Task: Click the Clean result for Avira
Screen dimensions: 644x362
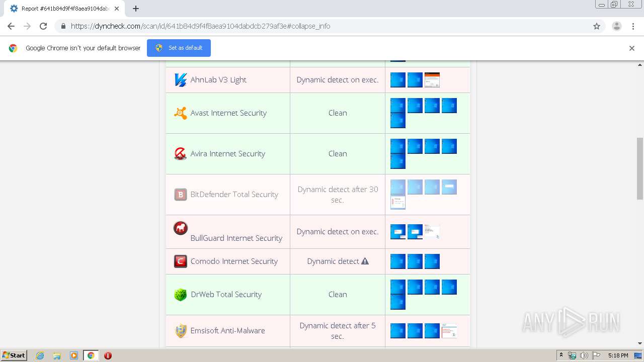Action: (338, 154)
